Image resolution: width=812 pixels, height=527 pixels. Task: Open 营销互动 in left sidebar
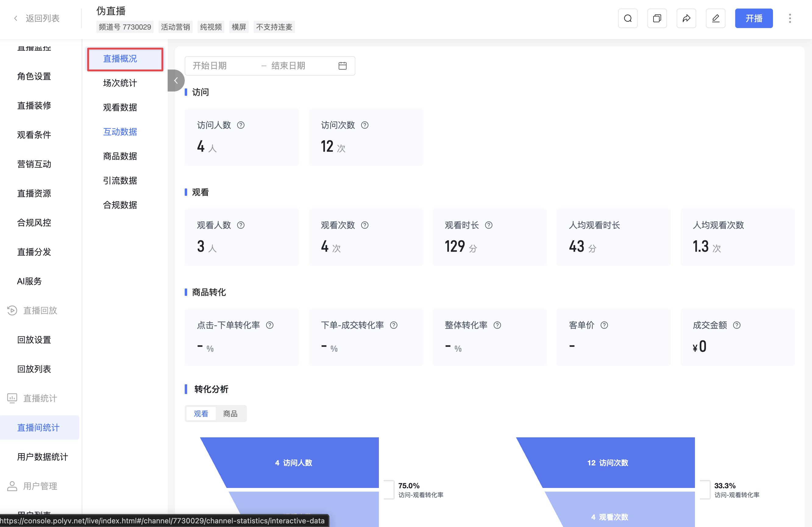click(34, 164)
